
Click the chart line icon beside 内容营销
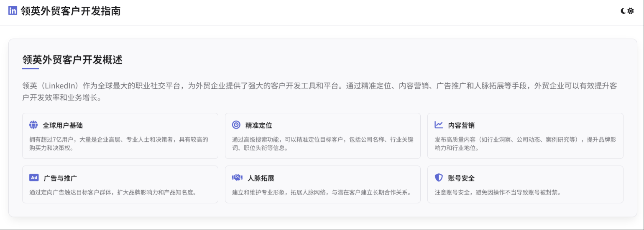[439, 125]
